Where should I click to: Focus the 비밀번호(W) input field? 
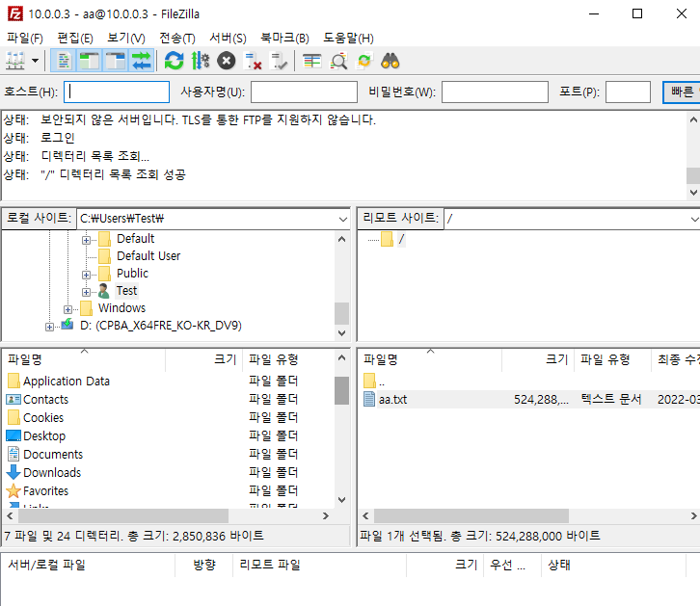click(x=495, y=92)
